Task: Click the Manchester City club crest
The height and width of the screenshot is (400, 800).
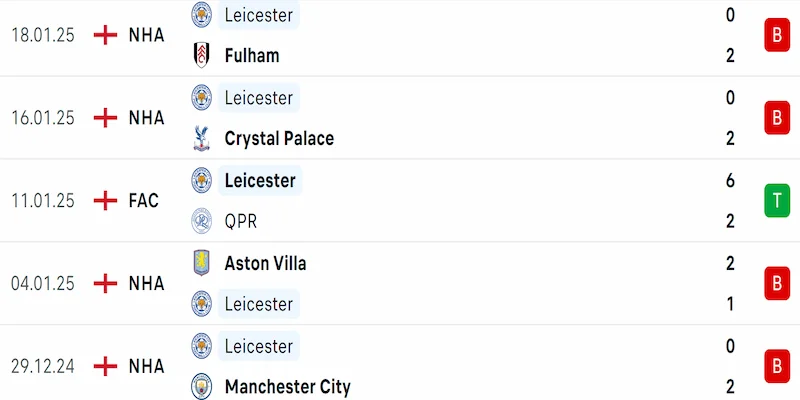Action: [x=203, y=386]
